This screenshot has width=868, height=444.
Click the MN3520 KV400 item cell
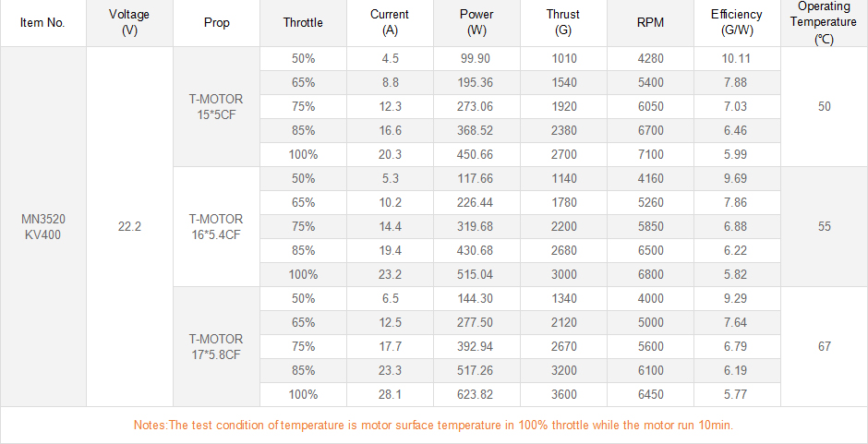point(42,226)
